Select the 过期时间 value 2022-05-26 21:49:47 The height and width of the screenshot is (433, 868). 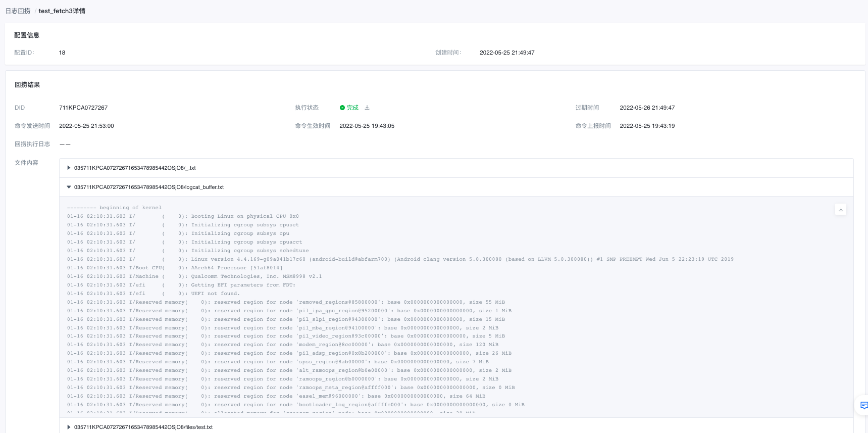pyautogui.click(x=647, y=108)
